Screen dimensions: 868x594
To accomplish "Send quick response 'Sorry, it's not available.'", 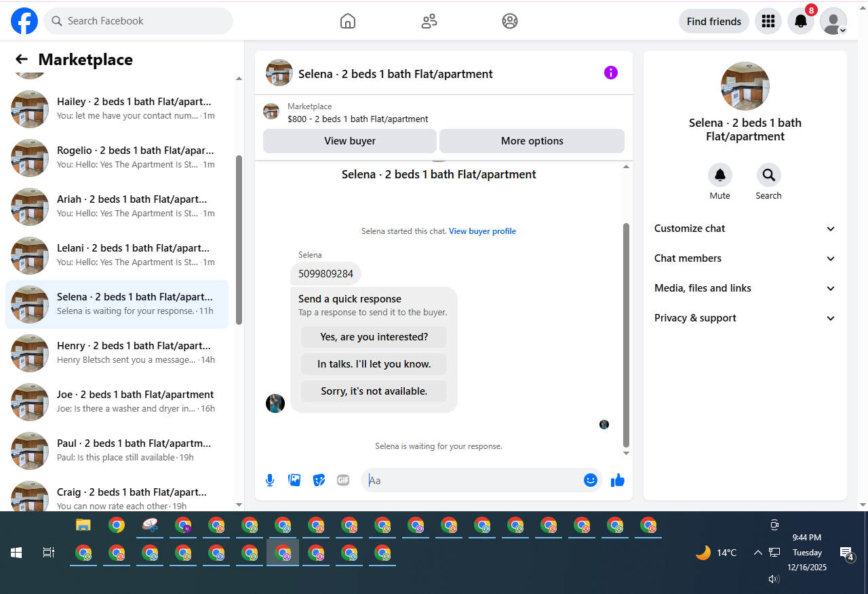I will pyautogui.click(x=374, y=391).
